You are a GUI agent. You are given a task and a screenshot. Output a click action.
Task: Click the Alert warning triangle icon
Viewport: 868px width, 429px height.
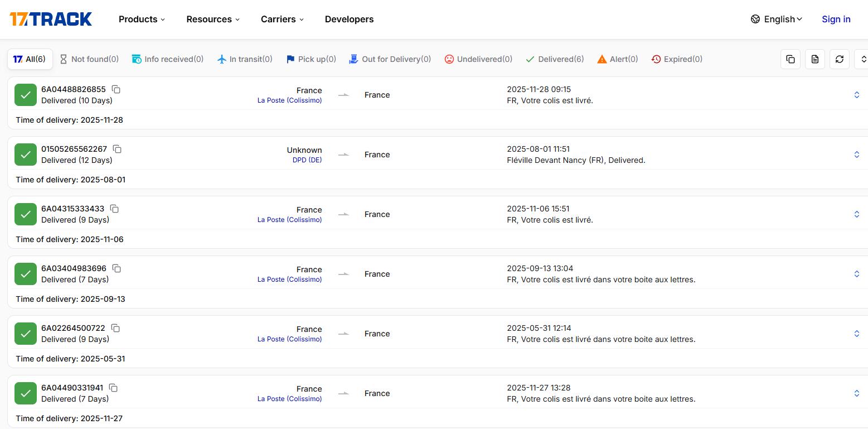click(x=602, y=59)
